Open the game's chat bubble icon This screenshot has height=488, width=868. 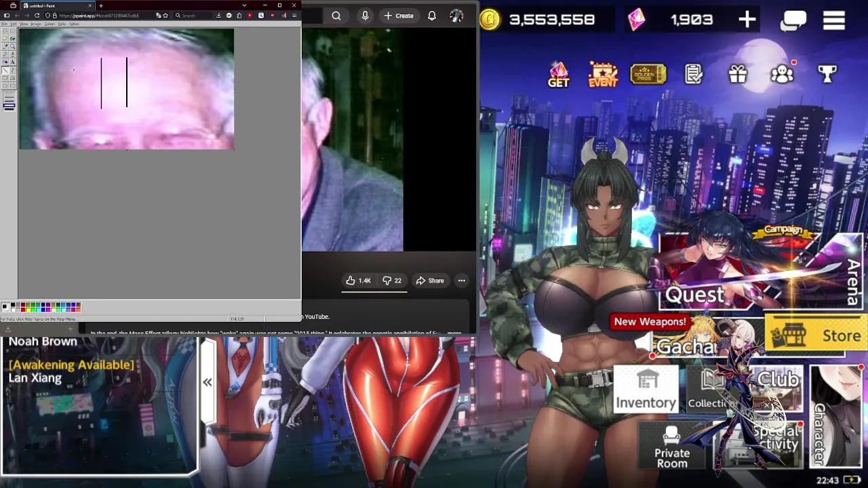coord(793,20)
